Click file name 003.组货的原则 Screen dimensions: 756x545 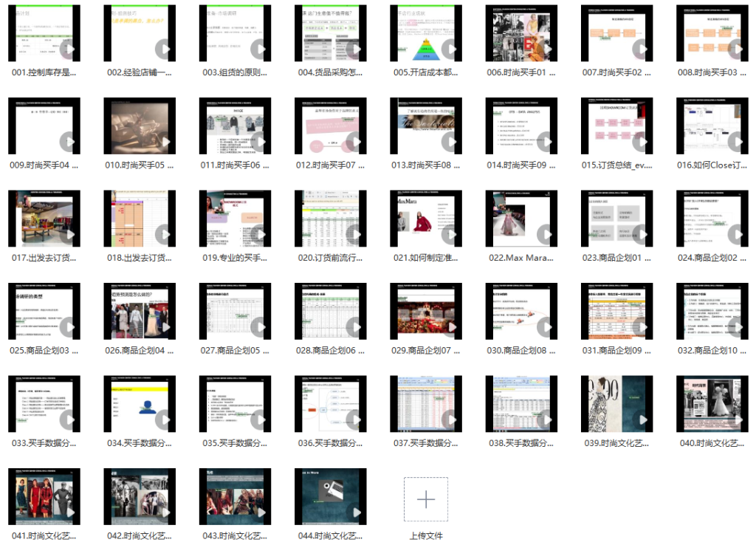tap(235, 73)
